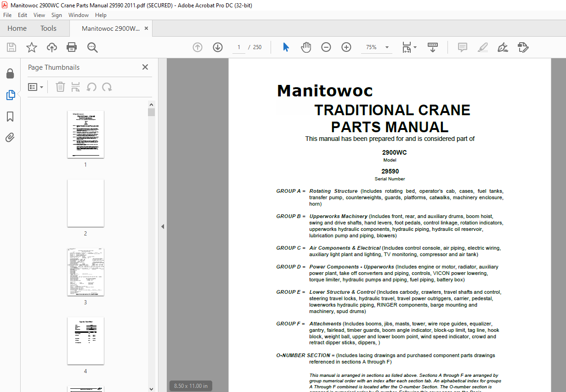Zoom out with minus icon

(x=326, y=47)
